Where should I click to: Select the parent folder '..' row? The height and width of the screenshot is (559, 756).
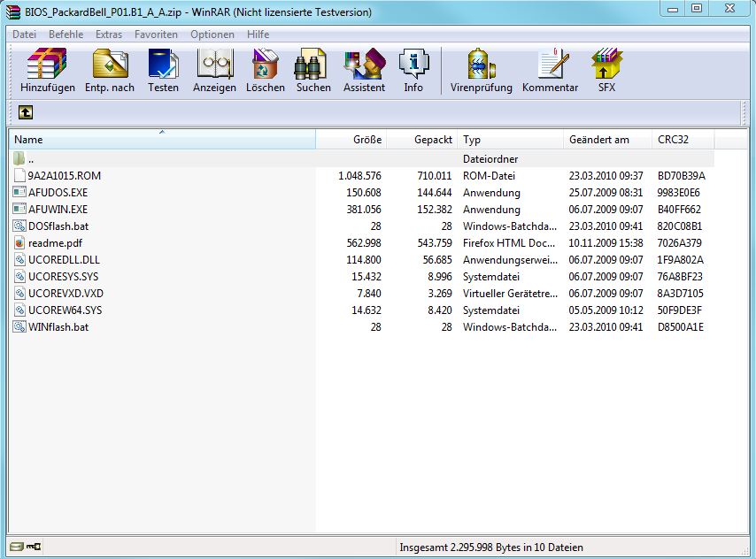(361, 158)
